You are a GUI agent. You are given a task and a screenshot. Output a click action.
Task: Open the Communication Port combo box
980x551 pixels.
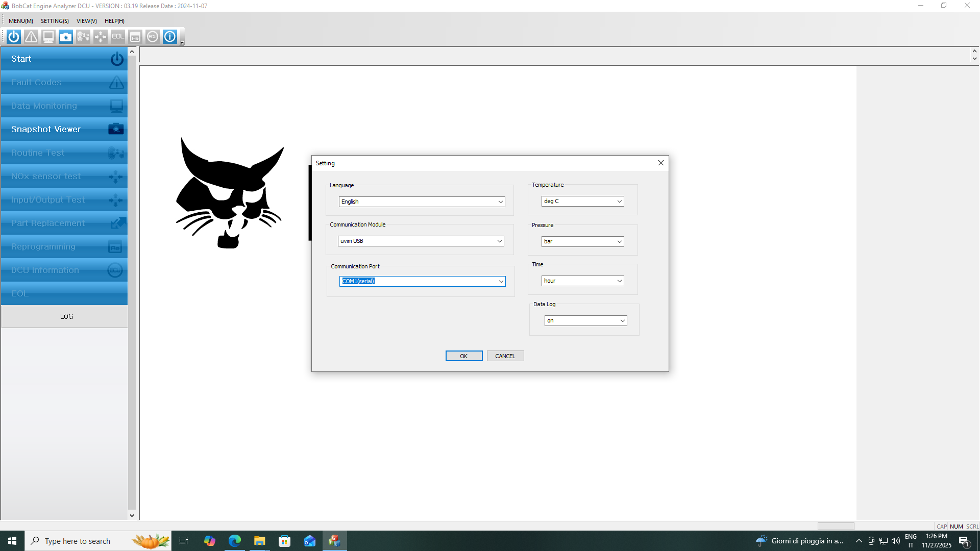click(x=501, y=281)
